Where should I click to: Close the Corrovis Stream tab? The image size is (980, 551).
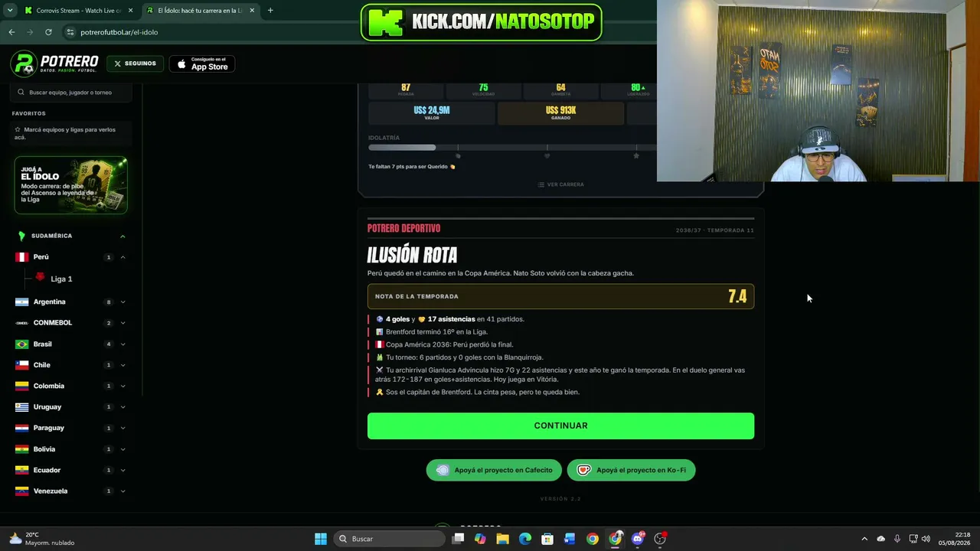click(x=130, y=11)
